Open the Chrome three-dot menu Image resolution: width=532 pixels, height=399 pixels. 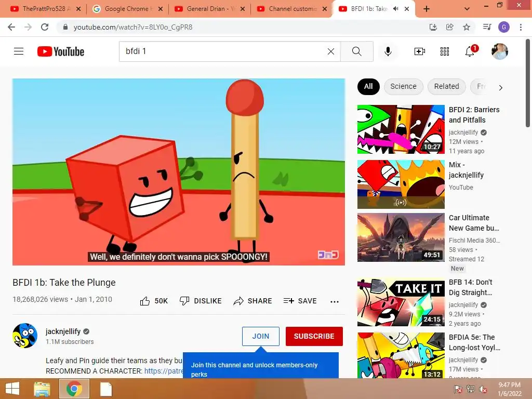(521, 27)
